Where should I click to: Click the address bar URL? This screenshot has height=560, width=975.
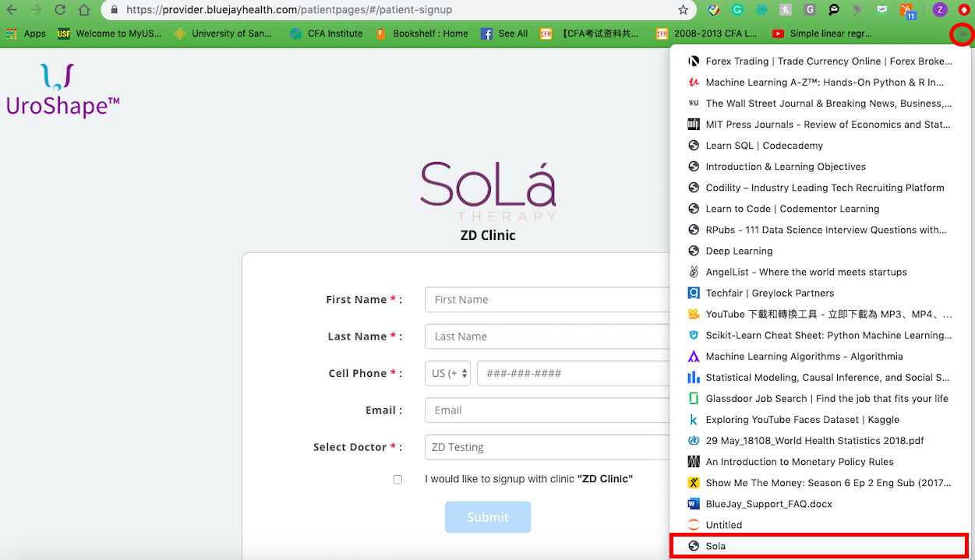(x=288, y=10)
